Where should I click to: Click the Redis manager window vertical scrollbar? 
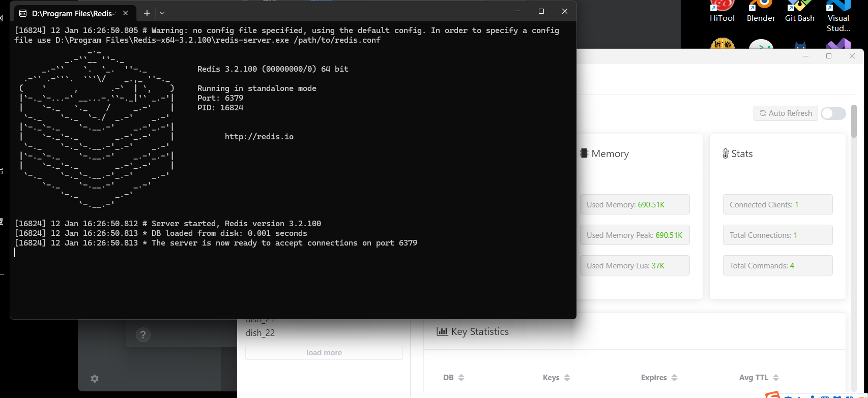click(x=854, y=121)
